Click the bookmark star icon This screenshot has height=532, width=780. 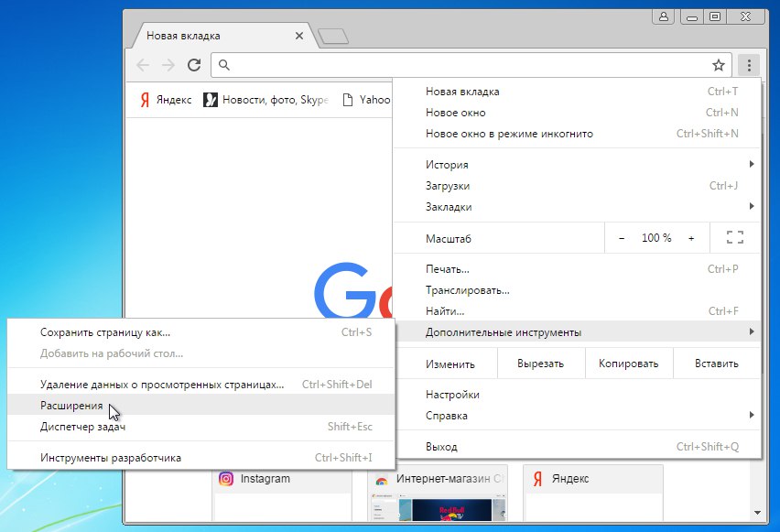pyautogui.click(x=719, y=65)
